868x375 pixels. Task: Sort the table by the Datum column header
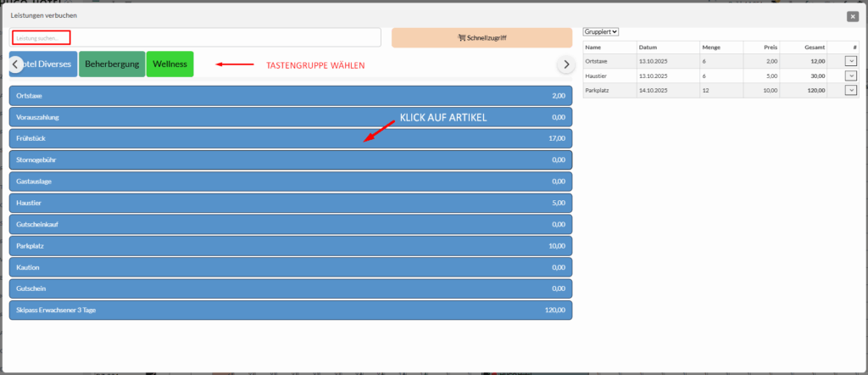[x=648, y=47]
